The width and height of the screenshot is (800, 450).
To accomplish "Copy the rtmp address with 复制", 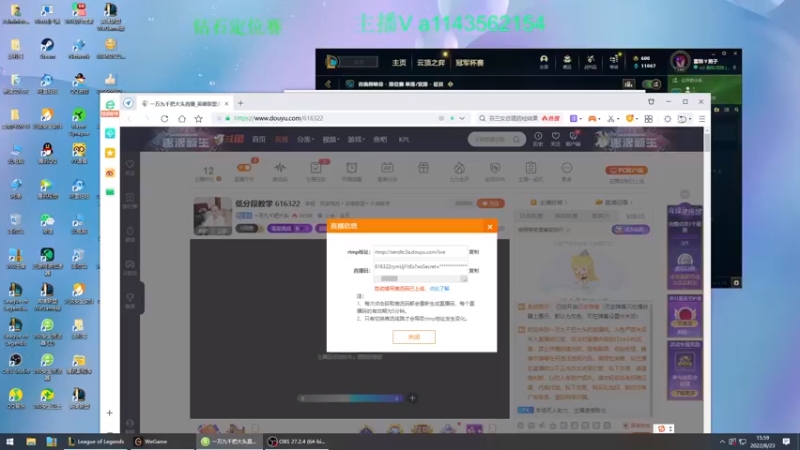I will tap(474, 252).
